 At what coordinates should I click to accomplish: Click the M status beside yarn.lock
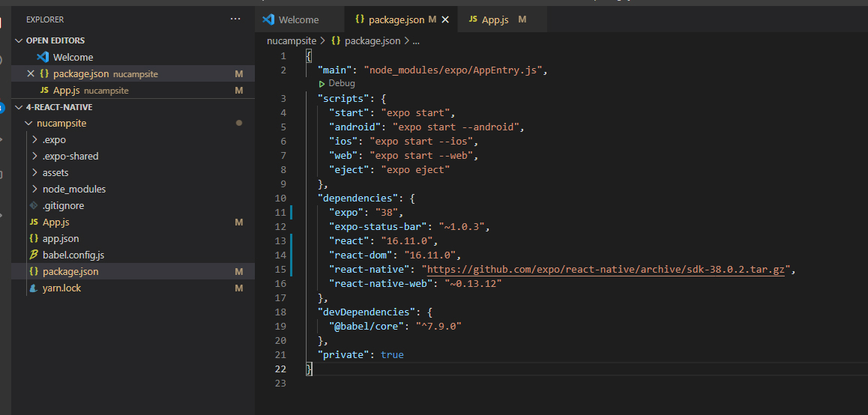pyautogui.click(x=239, y=288)
